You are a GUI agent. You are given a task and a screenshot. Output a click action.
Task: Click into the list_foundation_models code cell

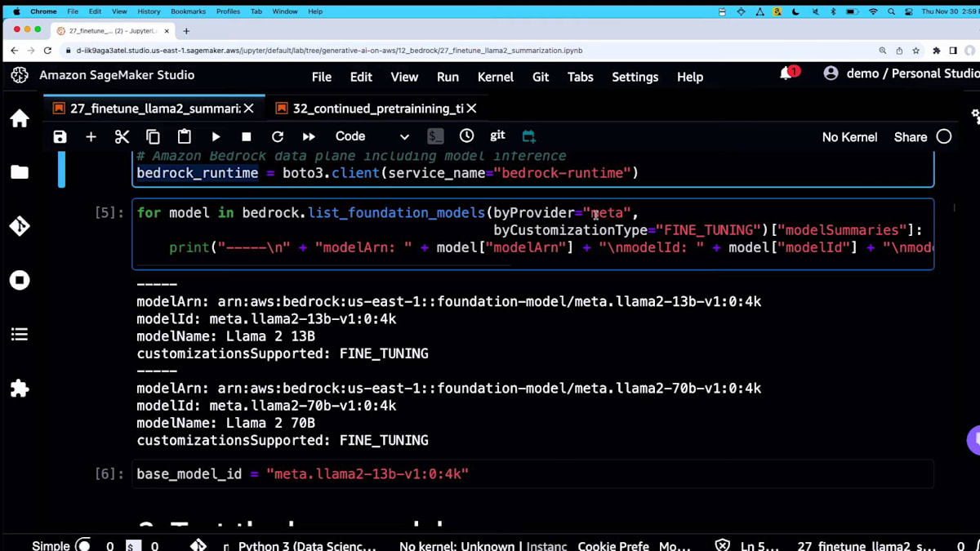(x=532, y=233)
